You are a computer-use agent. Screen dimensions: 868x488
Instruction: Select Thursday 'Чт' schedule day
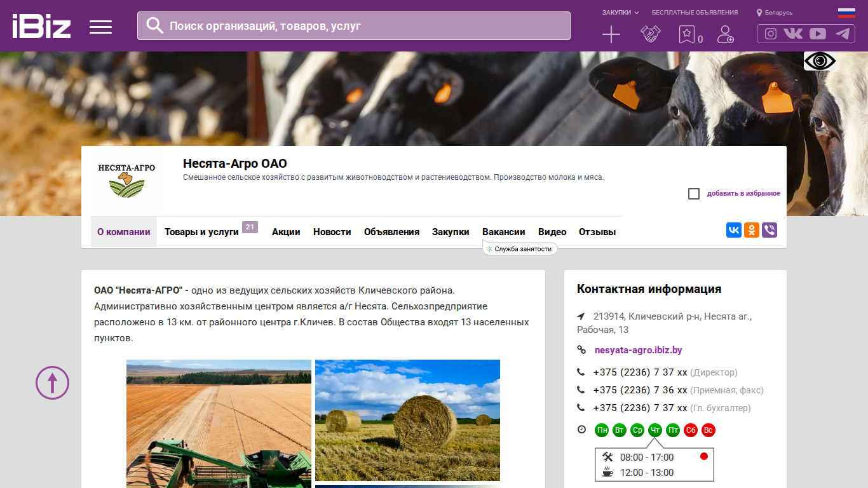coord(655,430)
